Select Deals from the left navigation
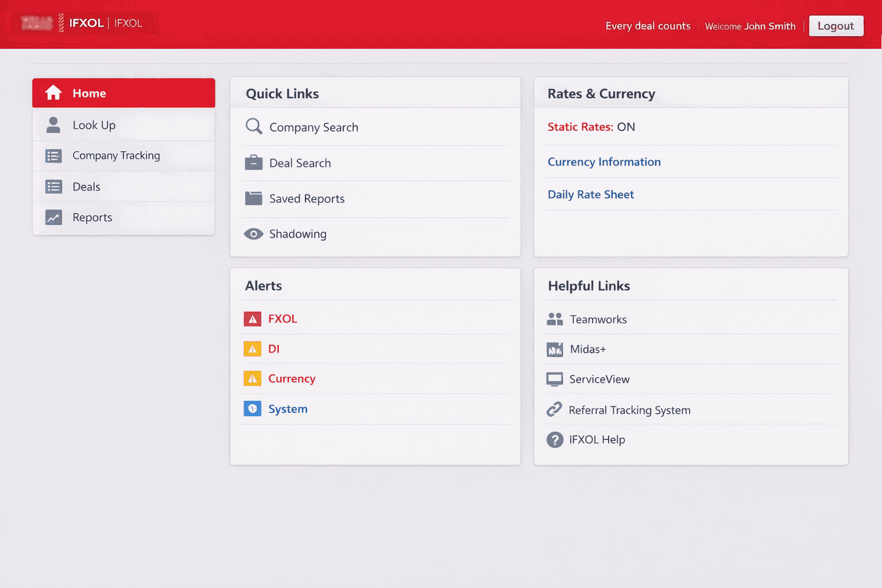This screenshot has height=588, width=882. click(x=86, y=187)
